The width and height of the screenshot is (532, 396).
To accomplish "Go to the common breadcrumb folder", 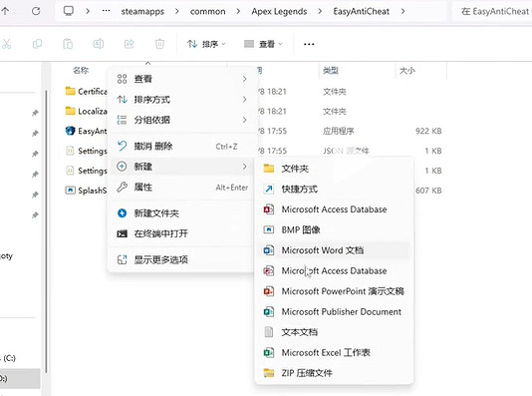I will pyautogui.click(x=207, y=12).
